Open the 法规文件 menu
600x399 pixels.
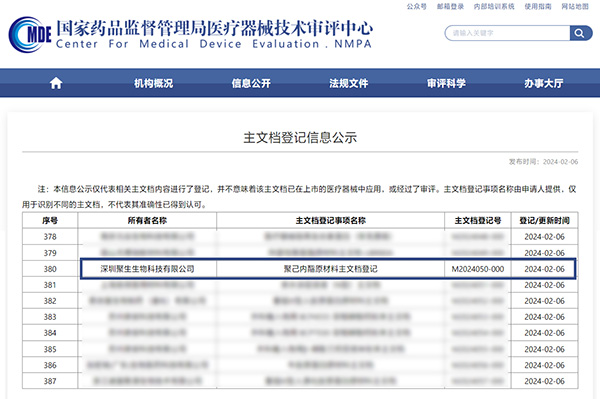pos(349,83)
